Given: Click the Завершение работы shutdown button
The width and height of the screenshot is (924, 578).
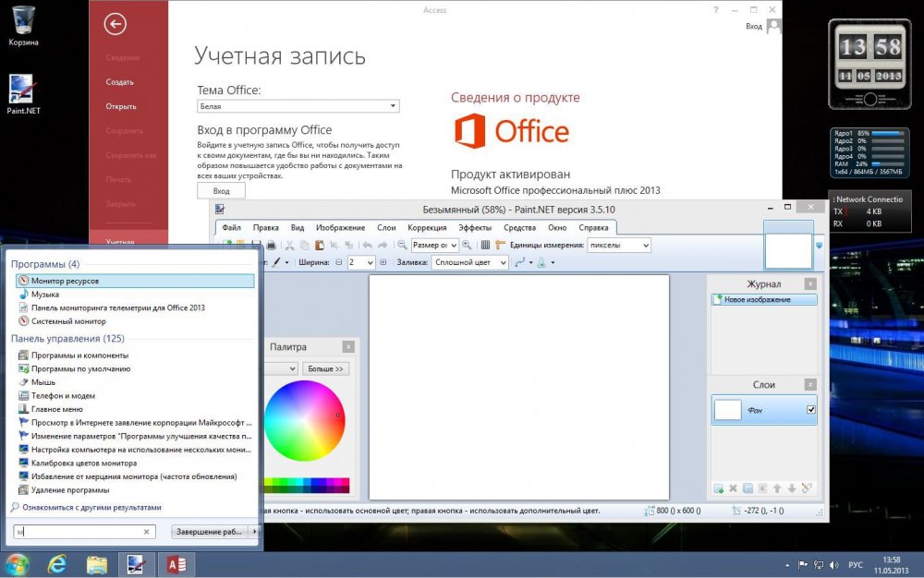Looking at the screenshot, I should click(209, 532).
